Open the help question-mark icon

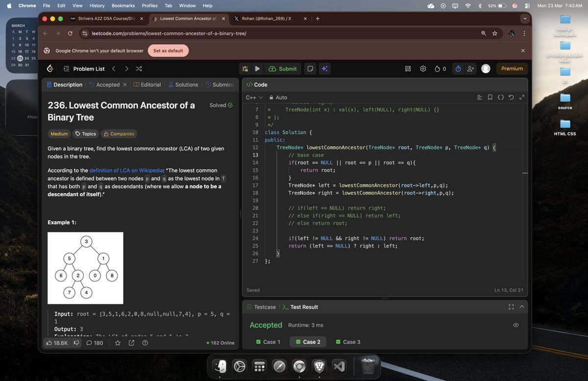pos(145,343)
